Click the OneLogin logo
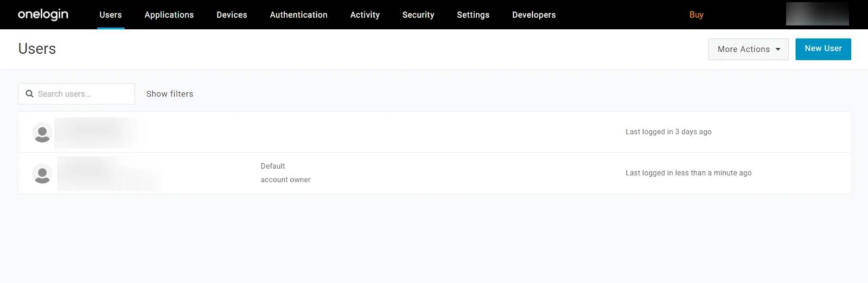 tap(43, 15)
